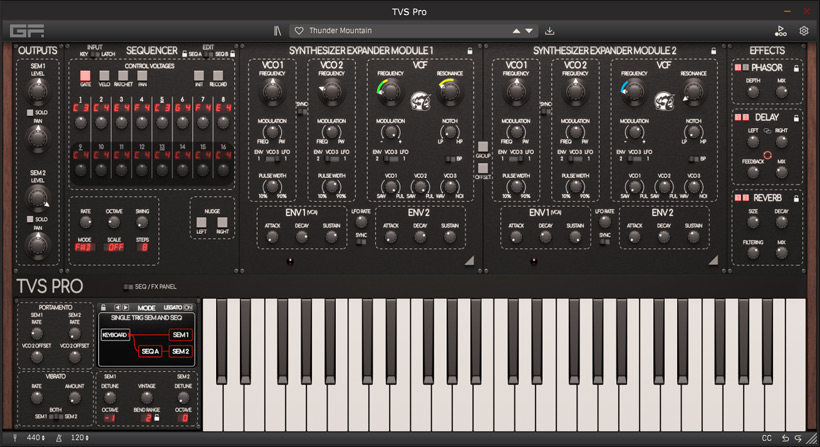Open the Thunder Mountain preset name dropdown
820x447 pixels.
coord(340,31)
